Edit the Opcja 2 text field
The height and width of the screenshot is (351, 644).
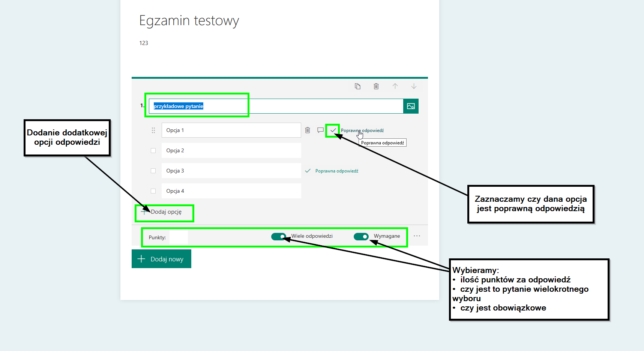pyautogui.click(x=231, y=150)
